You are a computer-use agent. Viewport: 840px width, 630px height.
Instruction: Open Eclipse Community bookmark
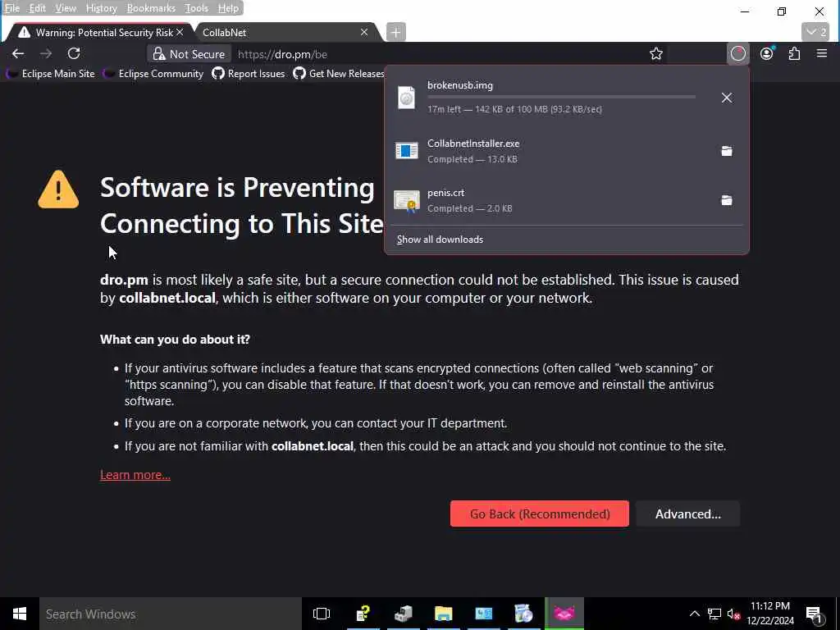point(153,73)
